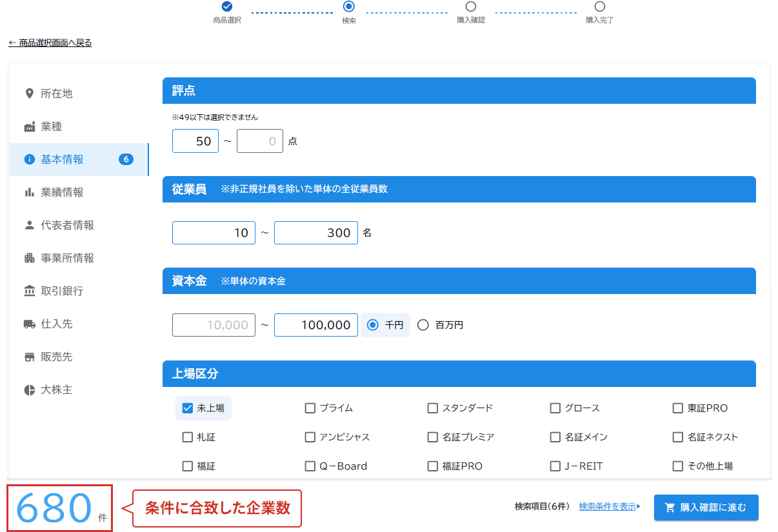Click the building icon for 事業所情報
Viewport: 778px width, 532px height.
pos(29,259)
